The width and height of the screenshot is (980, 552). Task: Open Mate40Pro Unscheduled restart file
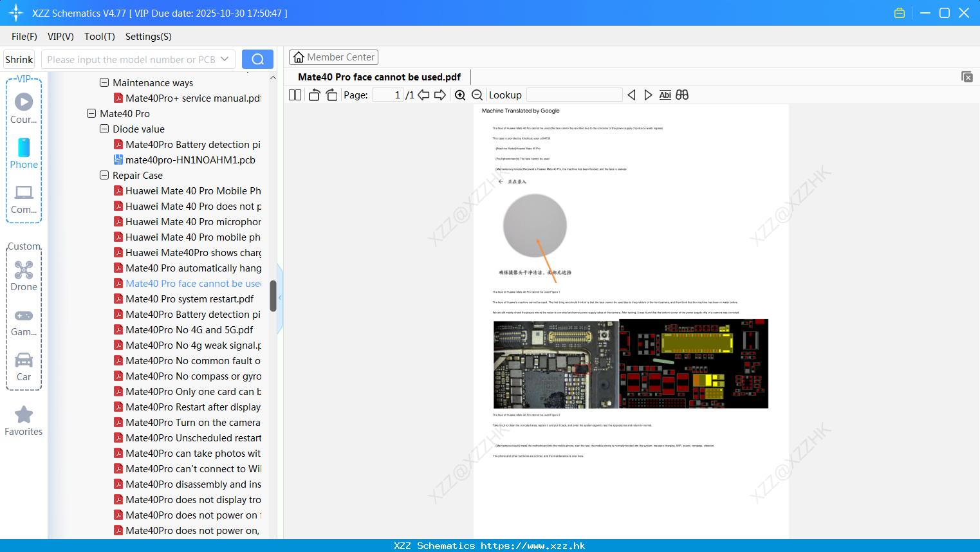pos(187,437)
